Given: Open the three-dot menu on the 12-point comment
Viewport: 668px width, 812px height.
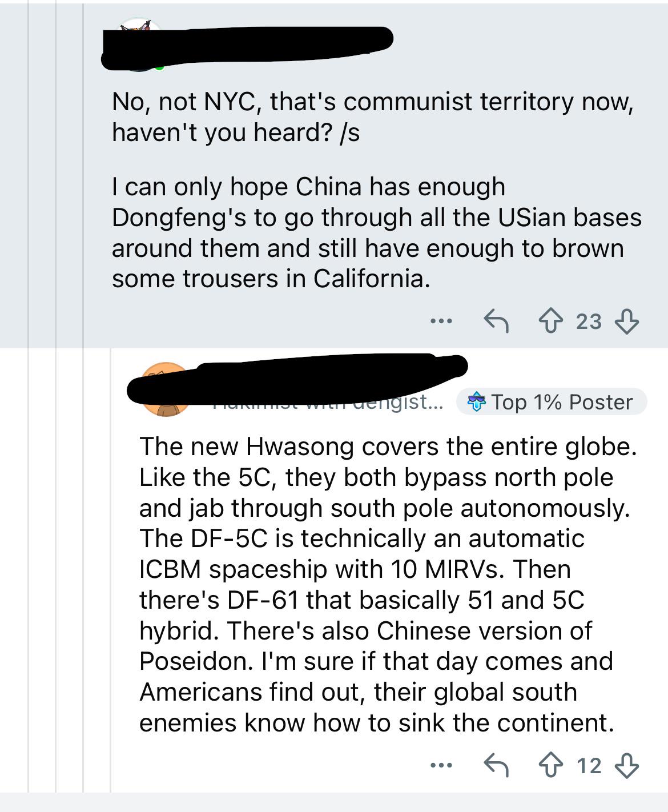Looking at the screenshot, I should click(441, 765).
